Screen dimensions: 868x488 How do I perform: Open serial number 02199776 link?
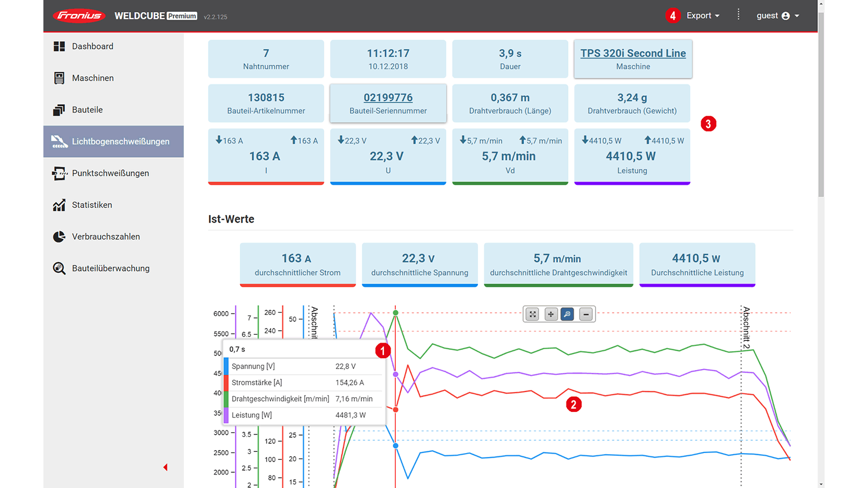pos(388,97)
